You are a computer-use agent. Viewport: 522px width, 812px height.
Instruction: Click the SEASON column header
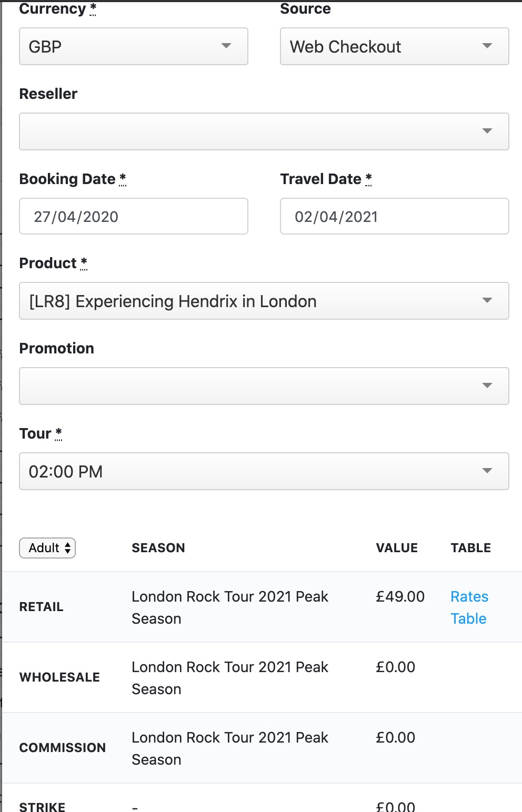click(x=158, y=548)
